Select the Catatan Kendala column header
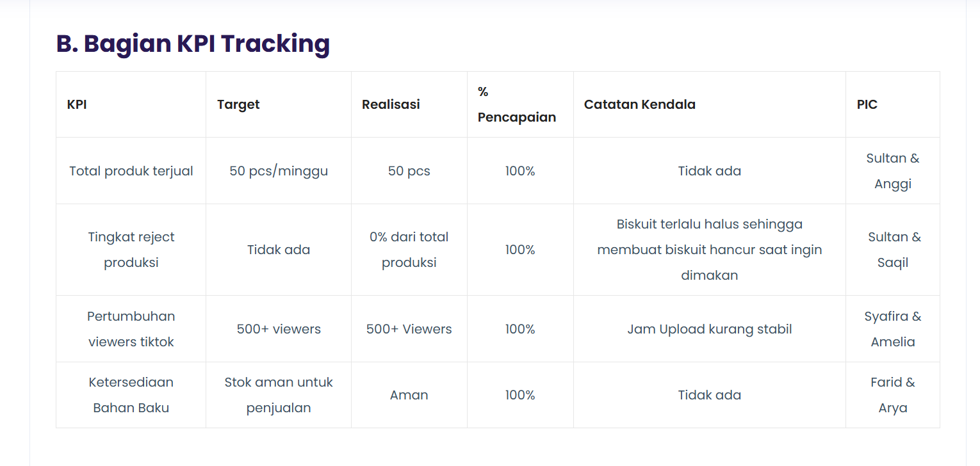The width and height of the screenshot is (980, 466). (710, 104)
